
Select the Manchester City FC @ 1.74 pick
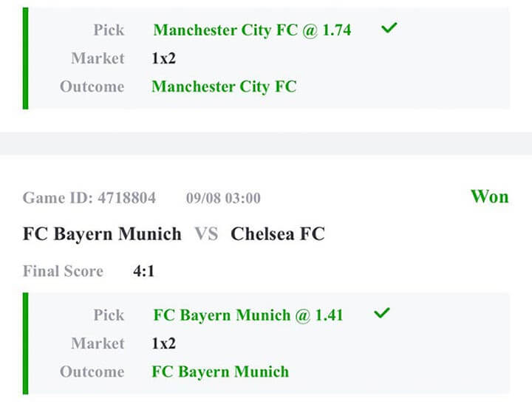click(x=252, y=30)
